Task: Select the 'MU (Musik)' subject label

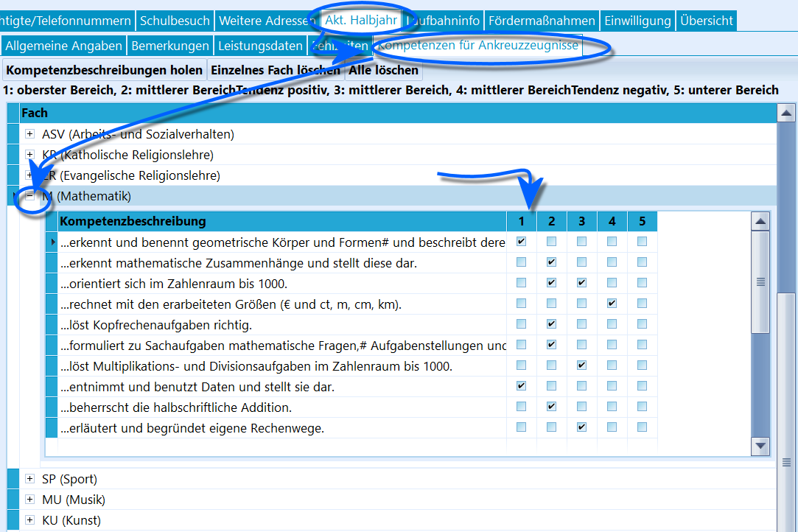Action: 74,500
